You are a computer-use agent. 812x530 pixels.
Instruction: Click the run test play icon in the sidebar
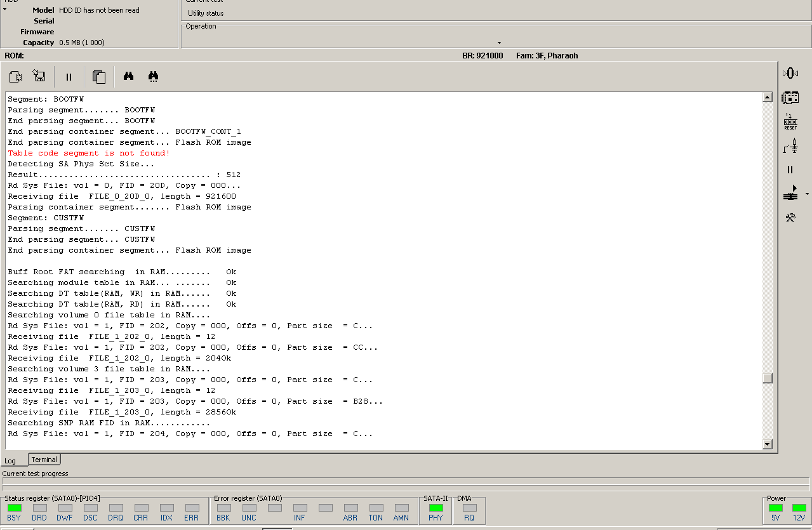tap(790, 193)
